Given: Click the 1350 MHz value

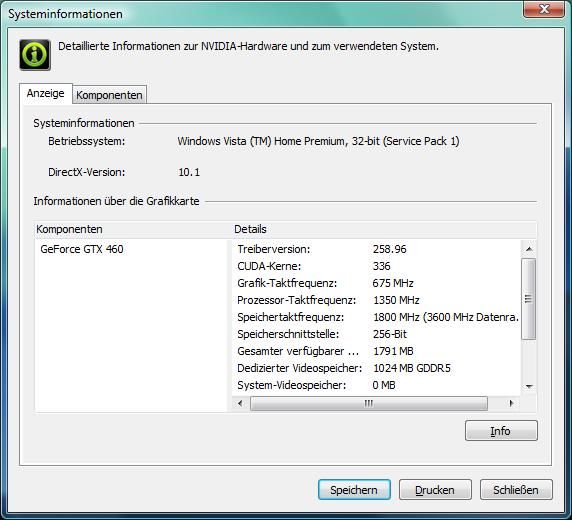Looking at the screenshot, I should point(396,300).
